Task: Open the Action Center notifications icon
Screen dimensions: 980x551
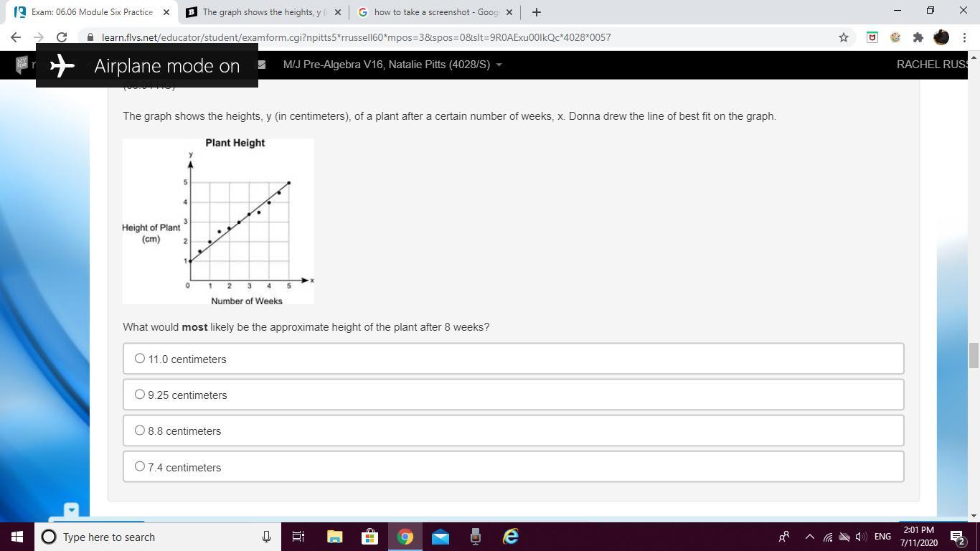Action: [958, 537]
